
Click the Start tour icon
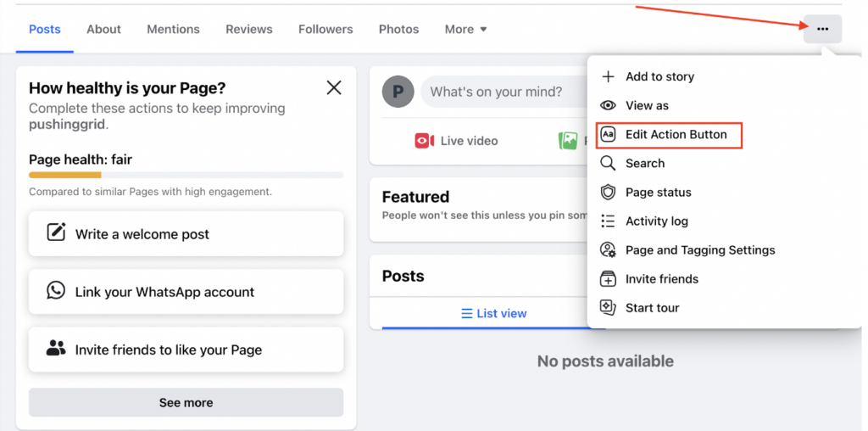pyautogui.click(x=608, y=308)
